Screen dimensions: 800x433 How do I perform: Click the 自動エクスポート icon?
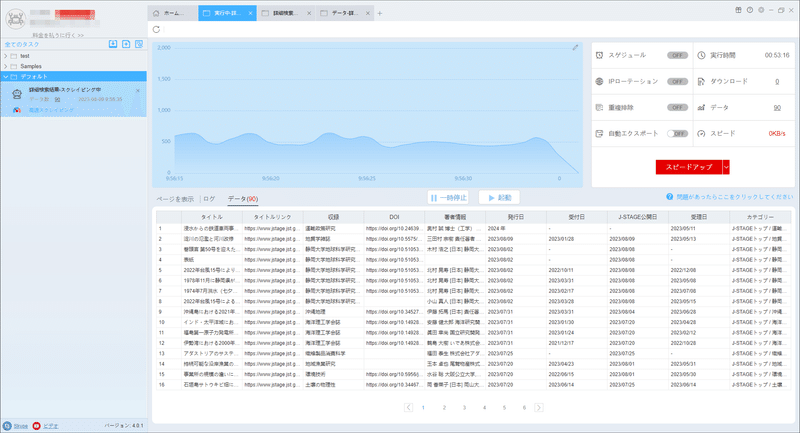599,134
